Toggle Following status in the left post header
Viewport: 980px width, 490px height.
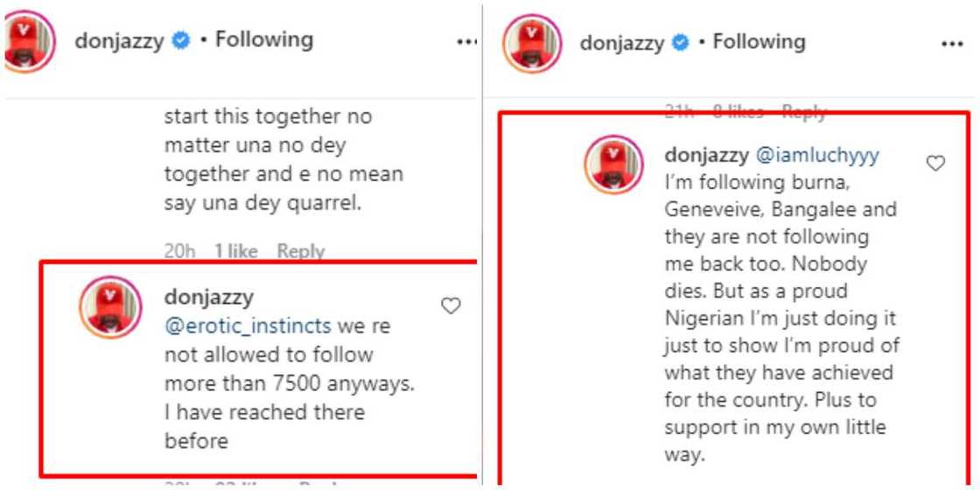pos(263,40)
